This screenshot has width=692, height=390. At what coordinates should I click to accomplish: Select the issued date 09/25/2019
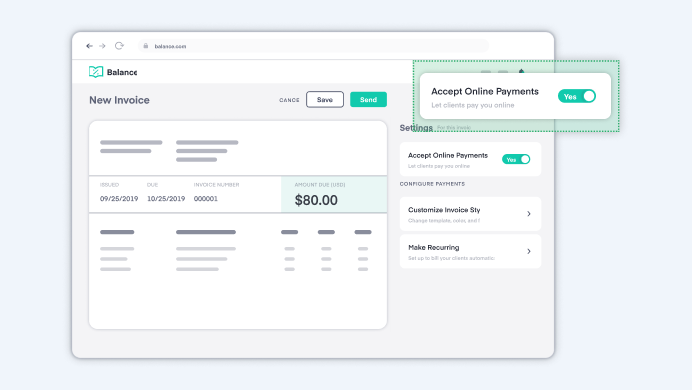click(x=119, y=199)
